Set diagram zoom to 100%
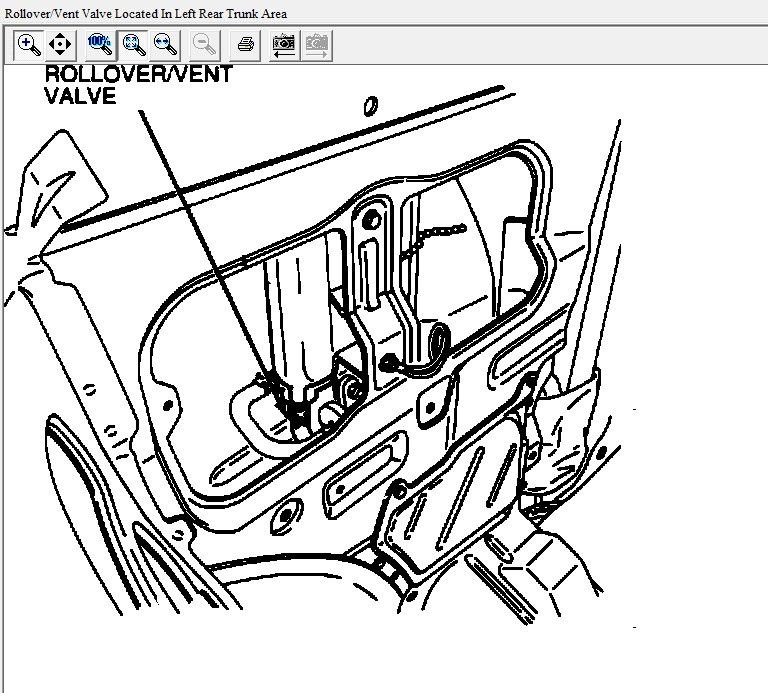Screen dimensions: 768x693 pyautogui.click(x=99, y=44)
